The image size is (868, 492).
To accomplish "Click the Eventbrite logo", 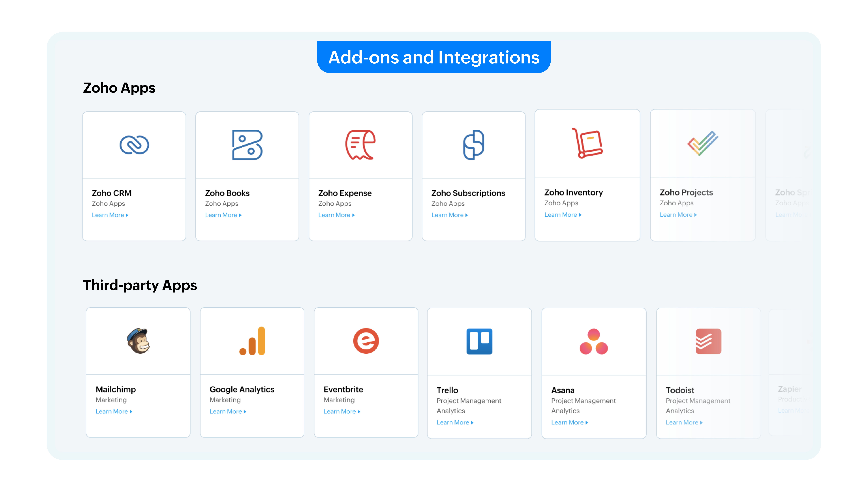I will pos(366,341).
